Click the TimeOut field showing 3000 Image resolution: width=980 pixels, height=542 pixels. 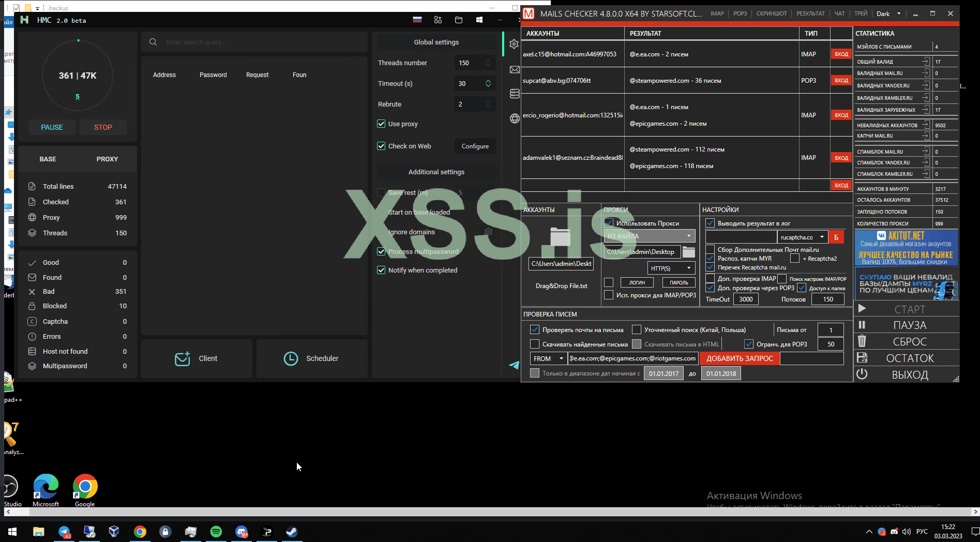click(746, 299)
